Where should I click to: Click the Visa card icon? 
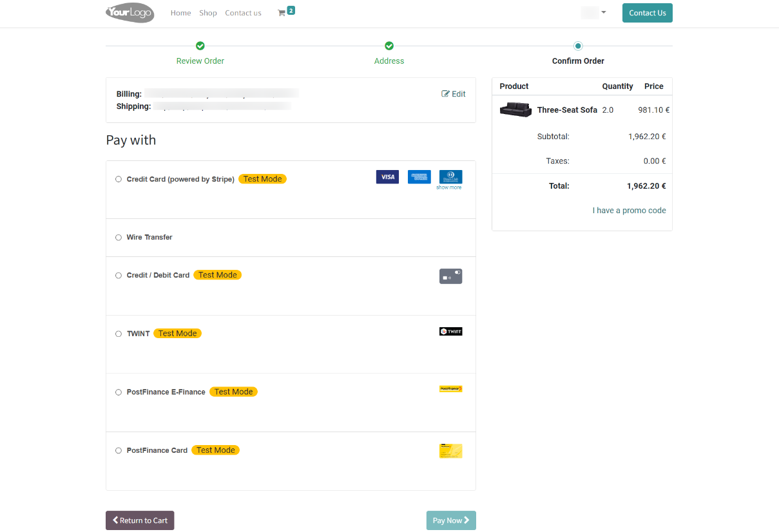[387, 177]
